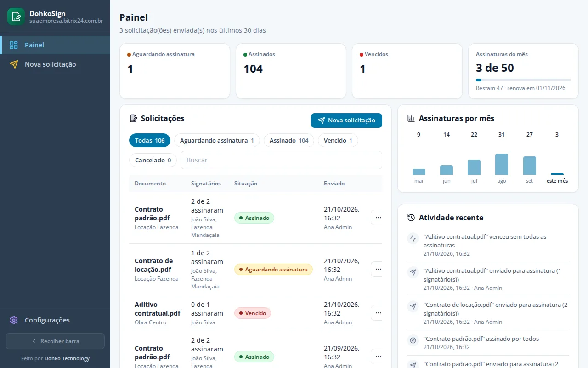Click the DohkoSign logo icon
Screen dimensions: 588x368
point(16,17)
